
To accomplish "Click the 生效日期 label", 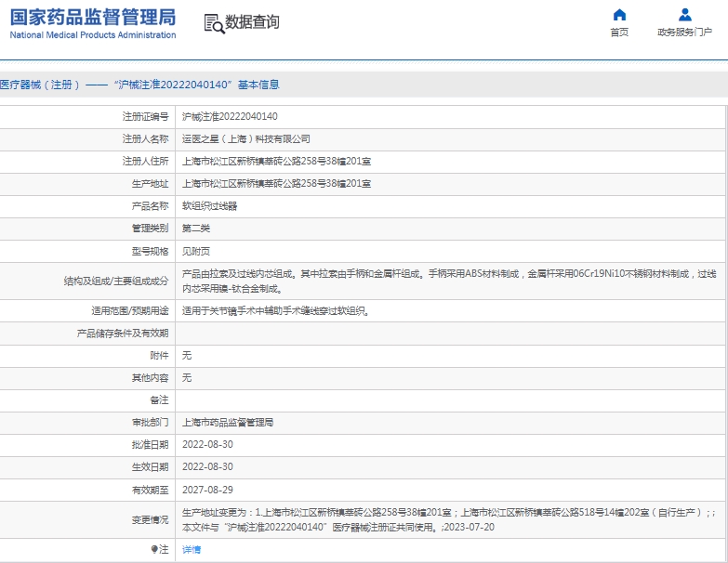I will 150,466.
